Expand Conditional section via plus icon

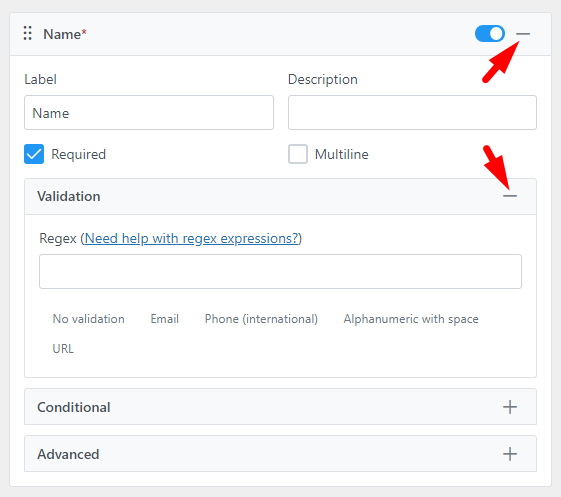click(x=510, y=407)
